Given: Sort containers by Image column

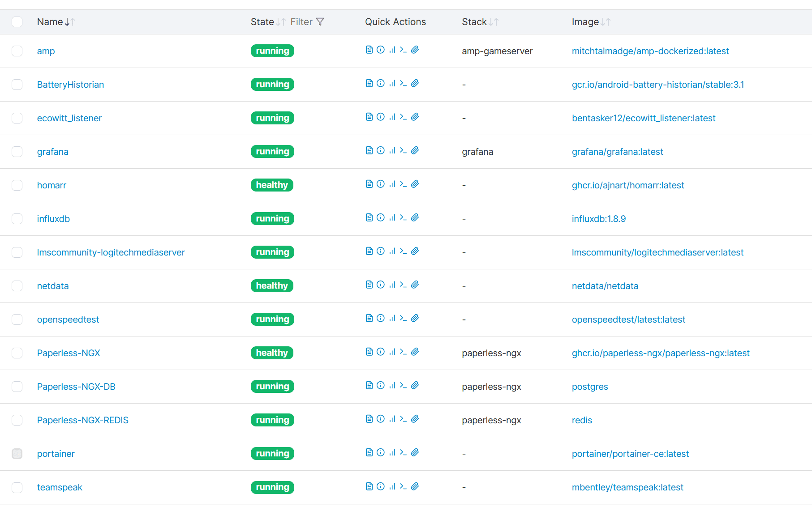Looking at the screenshot, I should coord(591,22).
